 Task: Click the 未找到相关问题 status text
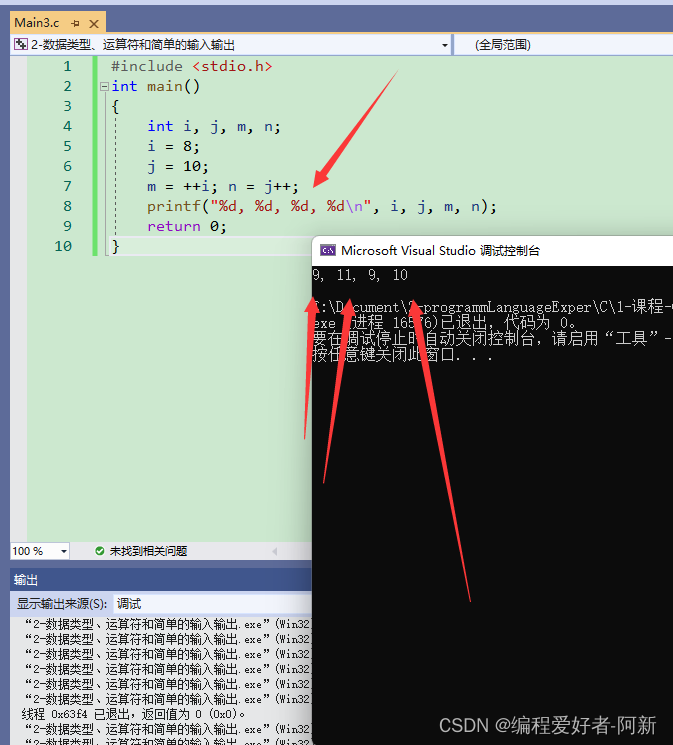(148, 551)
